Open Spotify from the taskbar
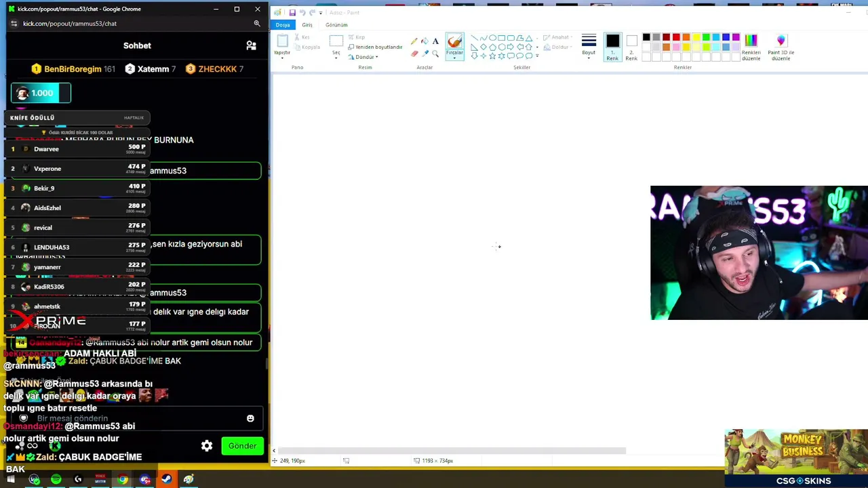868x488 pixels. click(56, 479)
